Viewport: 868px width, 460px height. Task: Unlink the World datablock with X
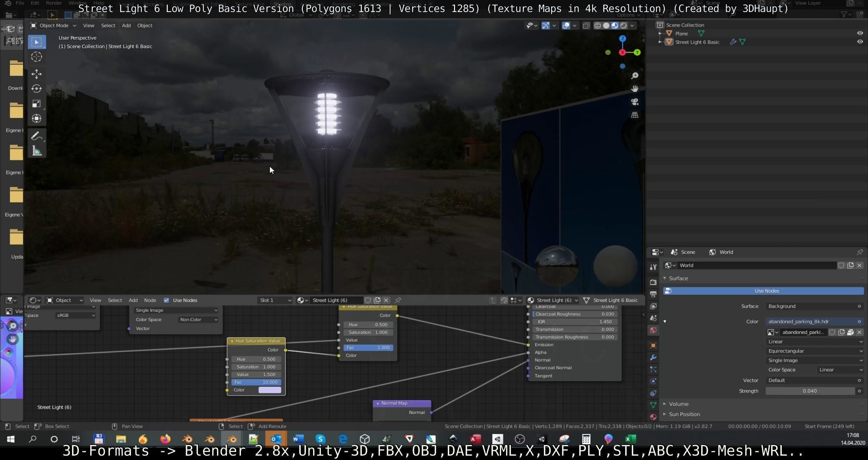pyautogui.click(x=859, y=266)
